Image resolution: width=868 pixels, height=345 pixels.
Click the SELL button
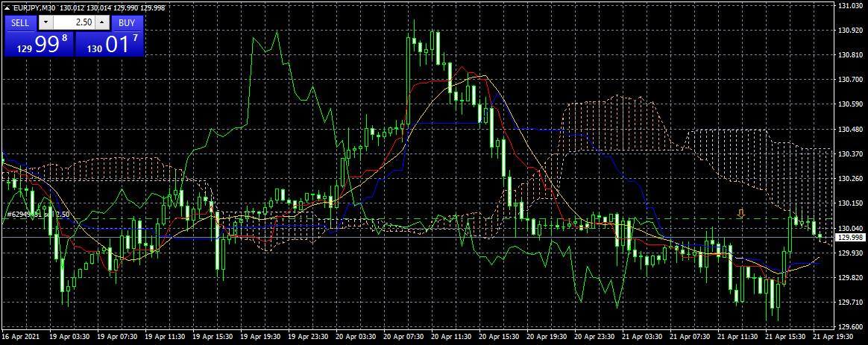[x=20, y=22]
